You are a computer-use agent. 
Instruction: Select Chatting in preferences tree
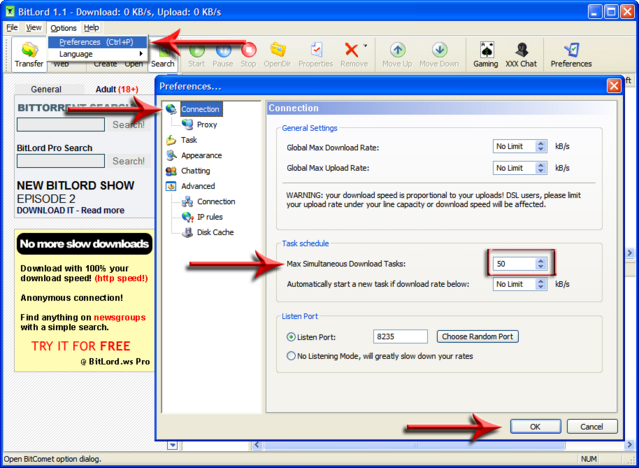click(196, 171)
